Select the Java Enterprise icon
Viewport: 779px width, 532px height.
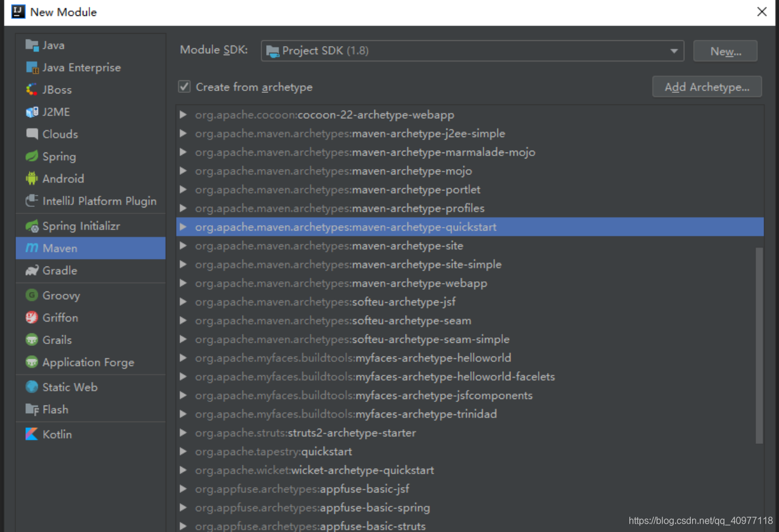click(32, 67)
